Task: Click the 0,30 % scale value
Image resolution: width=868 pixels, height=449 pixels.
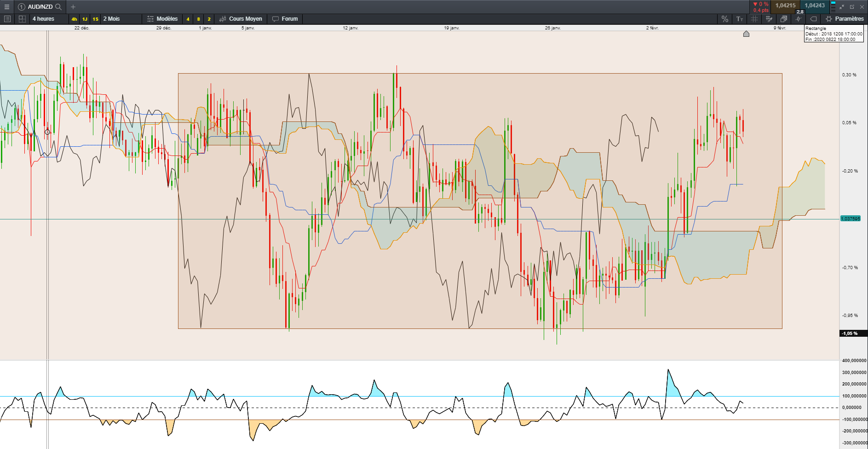Action: [849, 75]
